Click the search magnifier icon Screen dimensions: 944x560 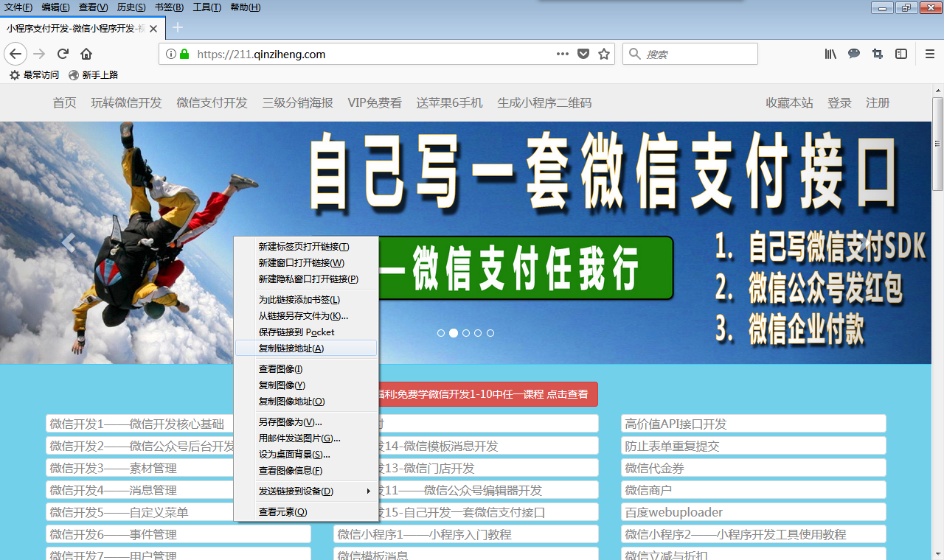pyautogui.click(x=634, y=54)
